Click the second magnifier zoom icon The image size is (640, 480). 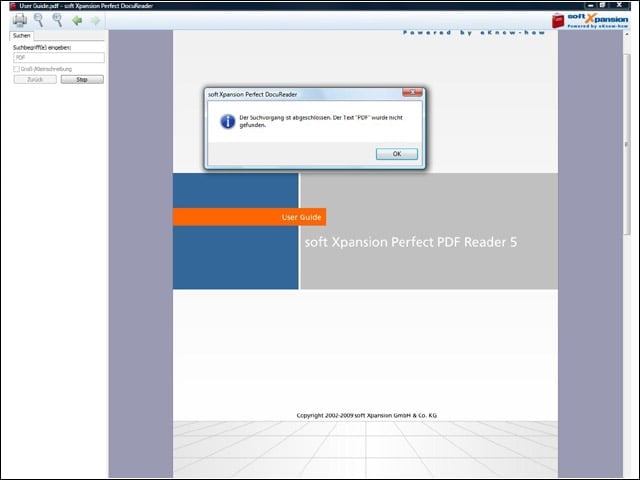point(58,20)
